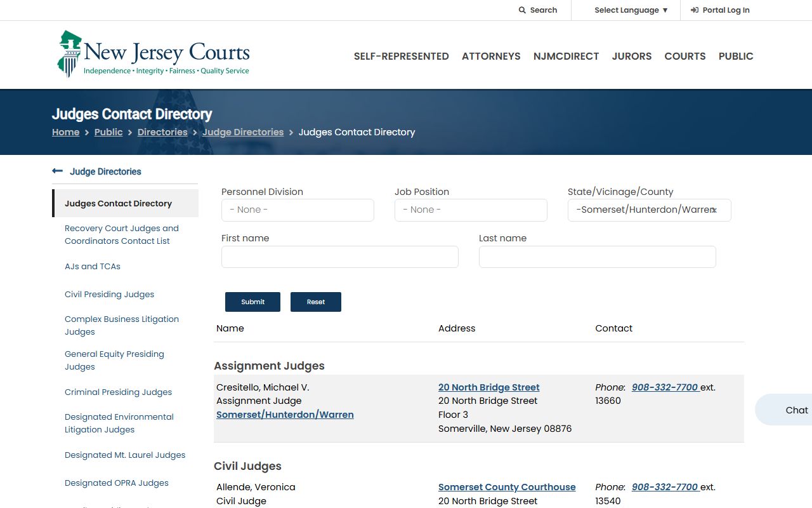This screenshot has width=812, height=508.
Task: Call Allende's 908-332-7700 phone link
Action: [x=665, y=487]
